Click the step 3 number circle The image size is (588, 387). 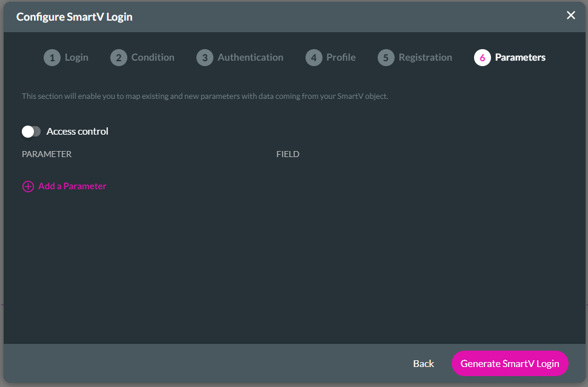tap(205, 58)
